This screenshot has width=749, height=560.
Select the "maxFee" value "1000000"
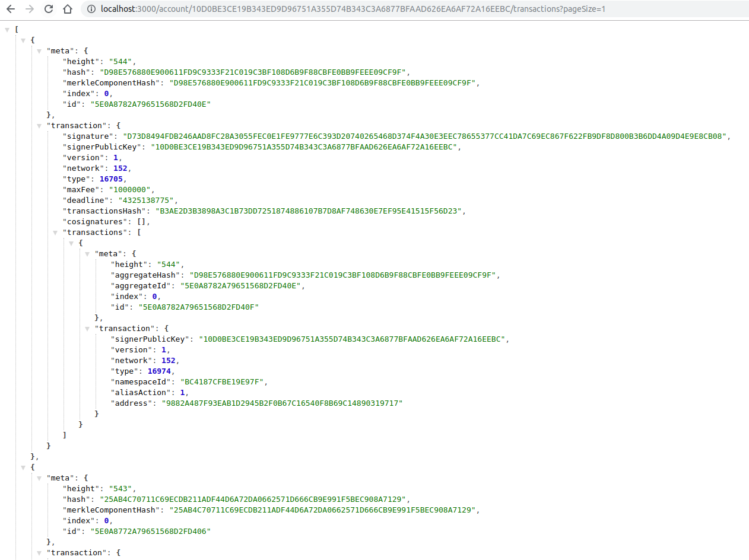131,190
